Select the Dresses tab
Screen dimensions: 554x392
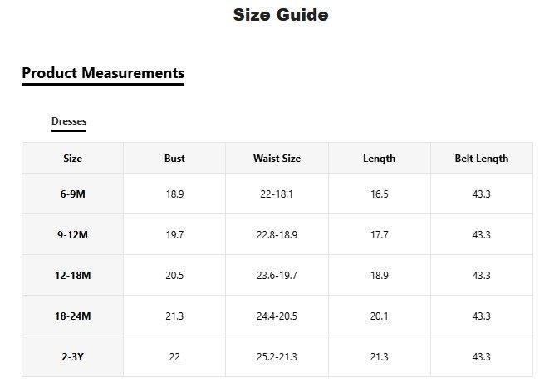point(69,121)
